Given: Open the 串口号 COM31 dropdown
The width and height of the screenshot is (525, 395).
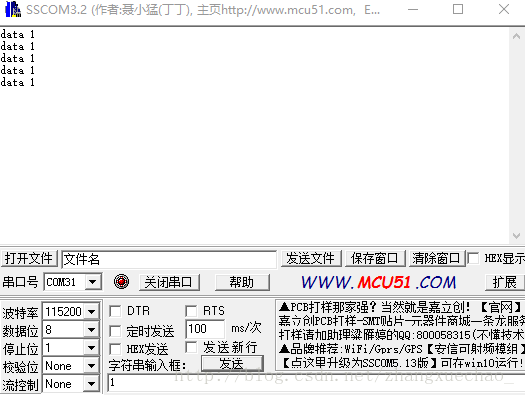Looking at the screenshot, I should click(x=93, y=282).
